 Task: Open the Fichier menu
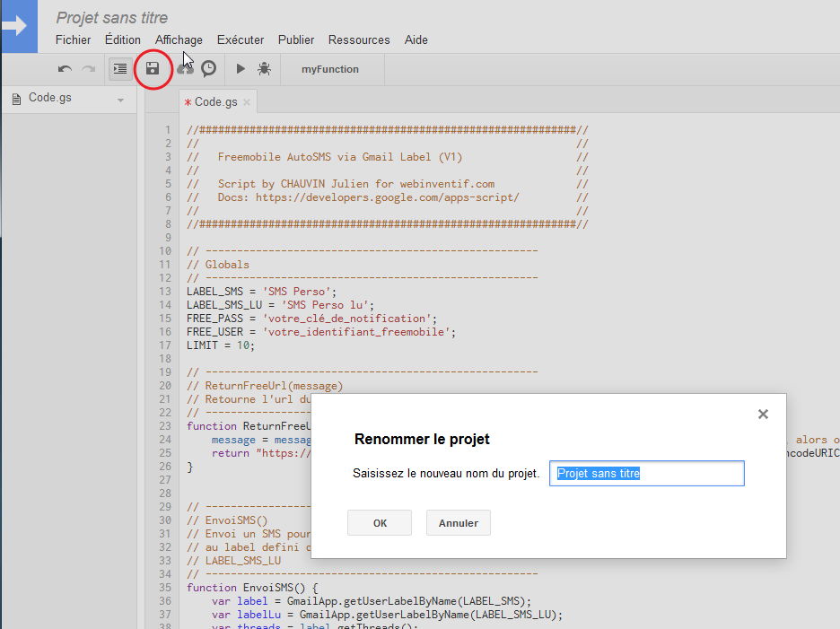tap(73, 40)
